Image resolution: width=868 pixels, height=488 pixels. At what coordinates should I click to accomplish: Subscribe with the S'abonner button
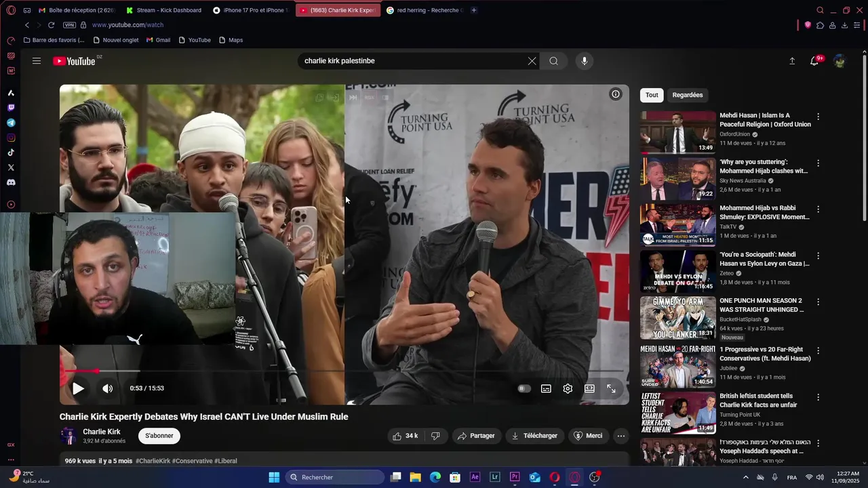point(159,436)
